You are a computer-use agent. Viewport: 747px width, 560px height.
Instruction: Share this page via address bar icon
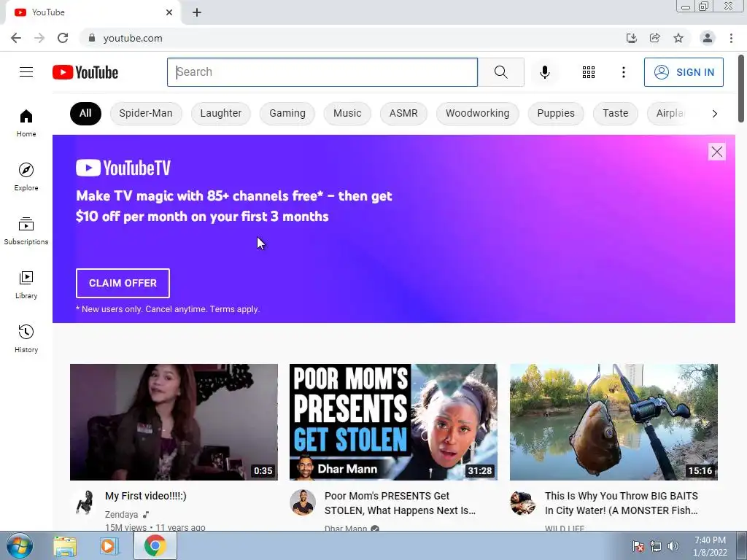(x=654, y=38)
